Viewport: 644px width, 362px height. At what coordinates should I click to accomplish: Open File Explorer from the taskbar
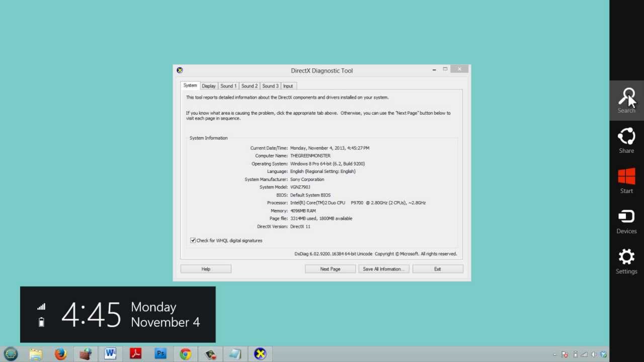[x=36, y=354]
